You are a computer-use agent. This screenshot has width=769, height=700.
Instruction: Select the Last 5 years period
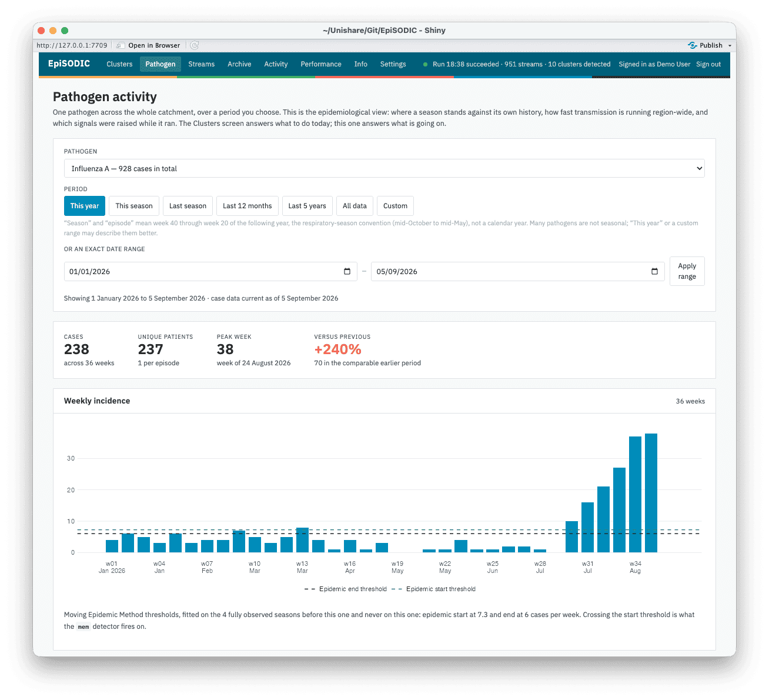point(307,206)
